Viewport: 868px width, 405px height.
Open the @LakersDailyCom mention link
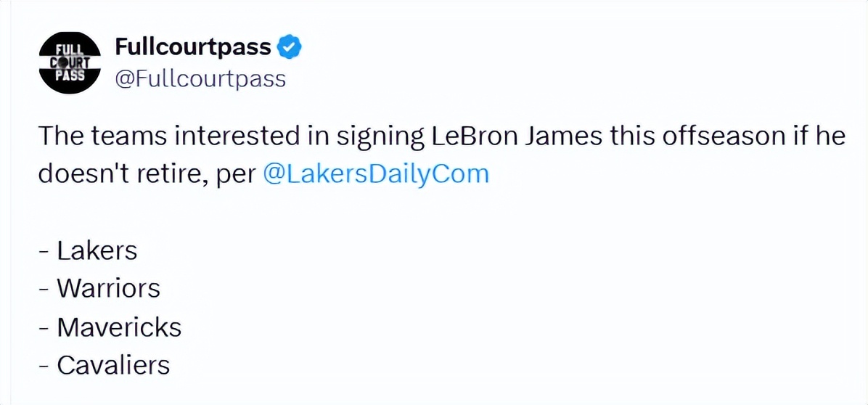[374, 174]
